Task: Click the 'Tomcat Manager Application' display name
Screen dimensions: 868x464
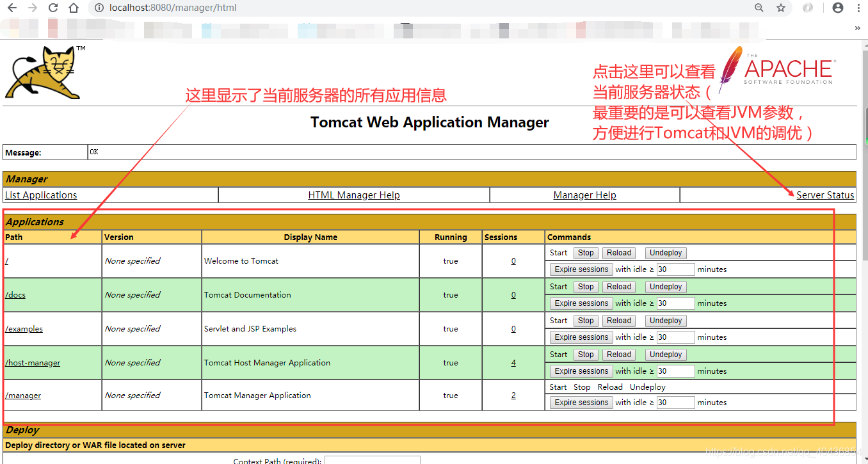Action: (x=257, y=396)
